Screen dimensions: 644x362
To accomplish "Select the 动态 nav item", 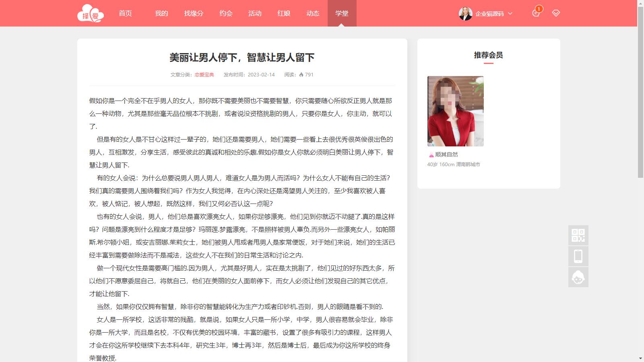I will point(313,13).
